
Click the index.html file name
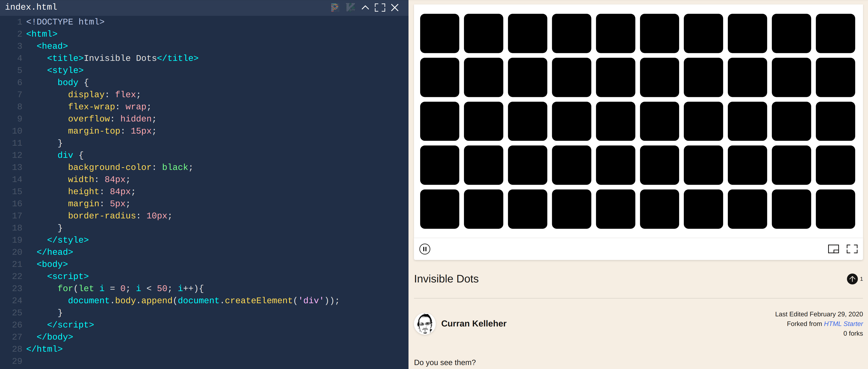[31, 7]
